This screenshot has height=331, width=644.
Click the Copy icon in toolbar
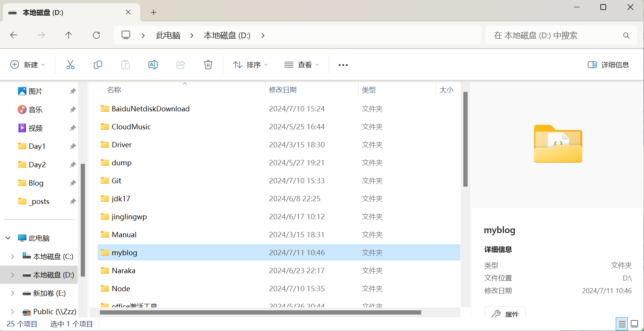pyautogui.click(x=98, y=65)
